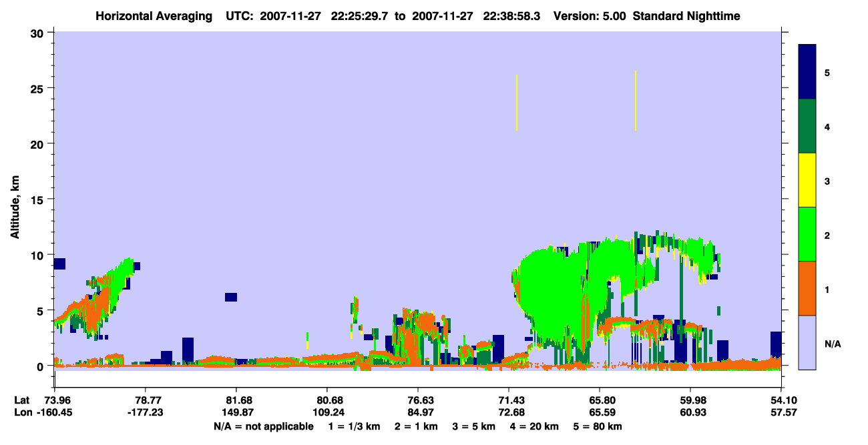Click the isolated blue square near 6 km
The image size is (868, 445).
pos(231,297)
